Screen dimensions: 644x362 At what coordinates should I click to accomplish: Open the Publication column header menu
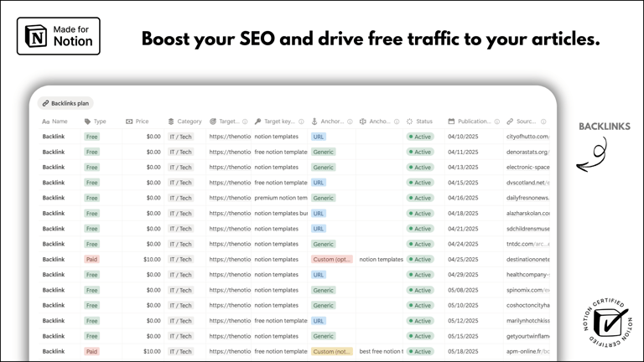[474, 122]
